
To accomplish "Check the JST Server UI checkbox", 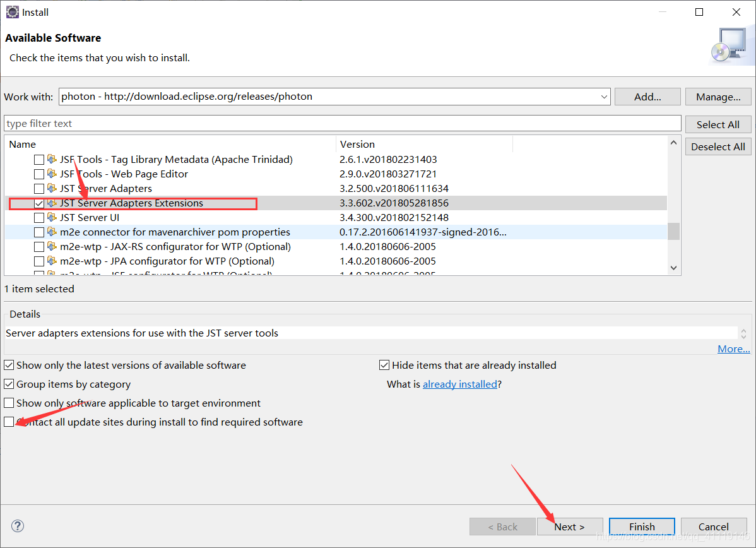I will tap(39, 218).
